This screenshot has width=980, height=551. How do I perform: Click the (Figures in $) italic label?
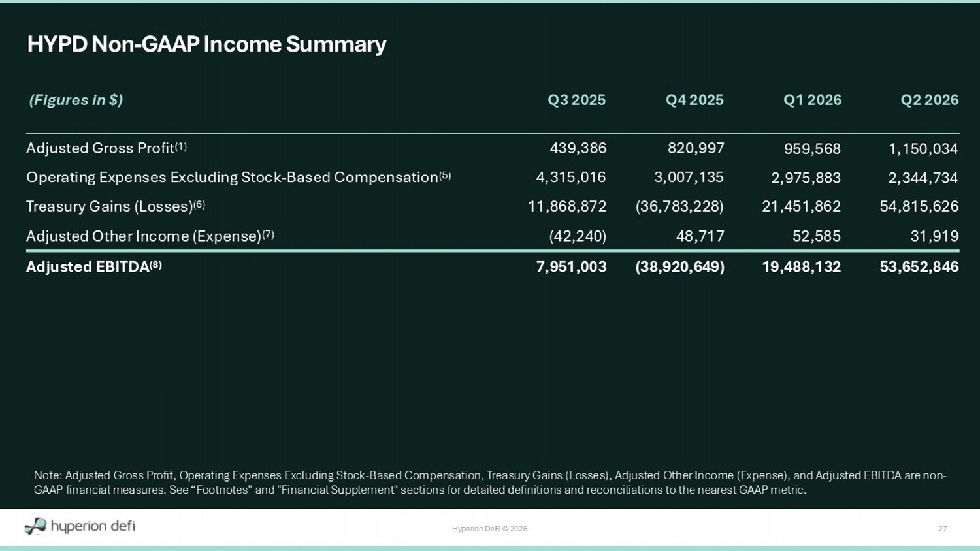[x=76, y=100]
